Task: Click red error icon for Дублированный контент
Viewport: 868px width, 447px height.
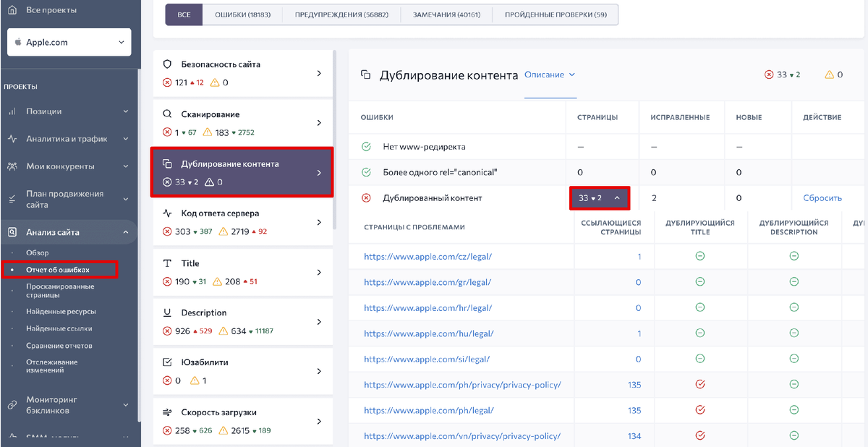Action: (x=366, y=197)
